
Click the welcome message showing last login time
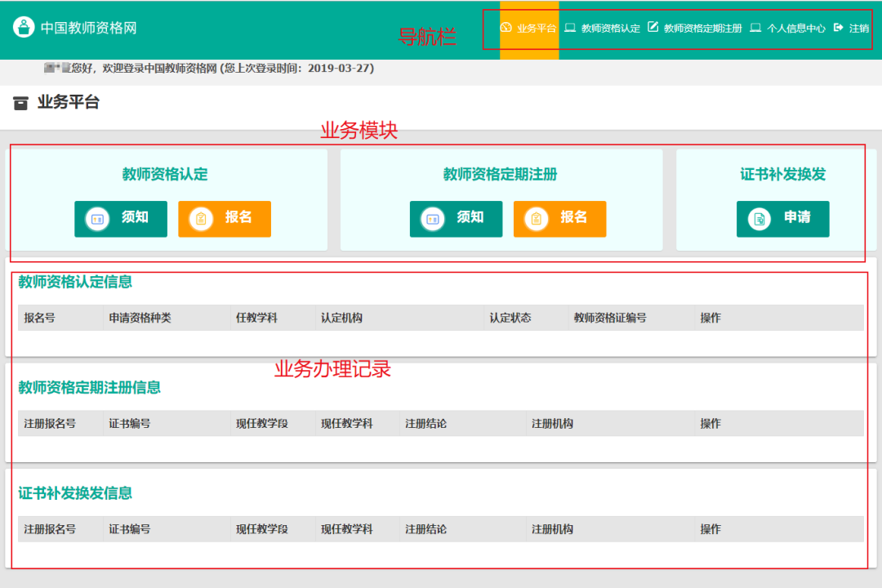(209, 68)
